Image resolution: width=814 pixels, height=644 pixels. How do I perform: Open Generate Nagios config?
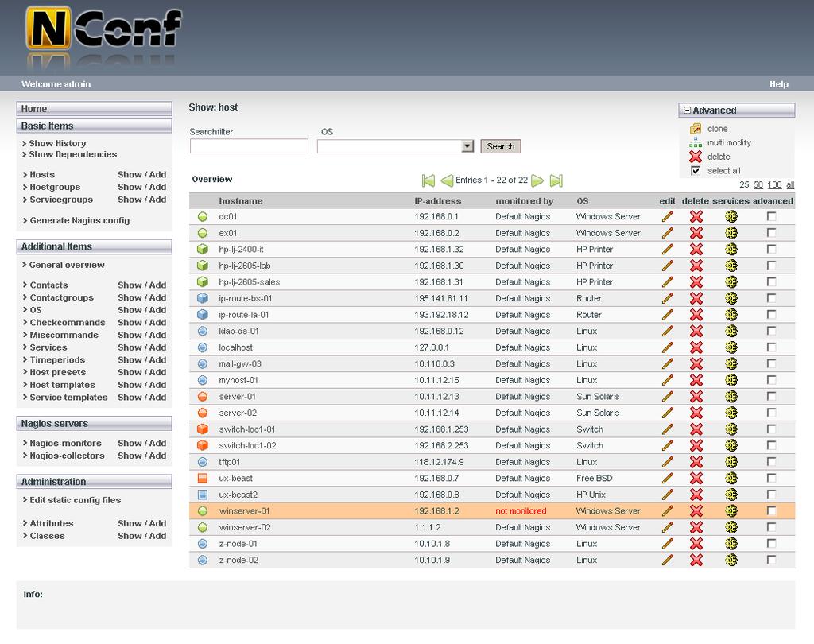tap(79, 220)
